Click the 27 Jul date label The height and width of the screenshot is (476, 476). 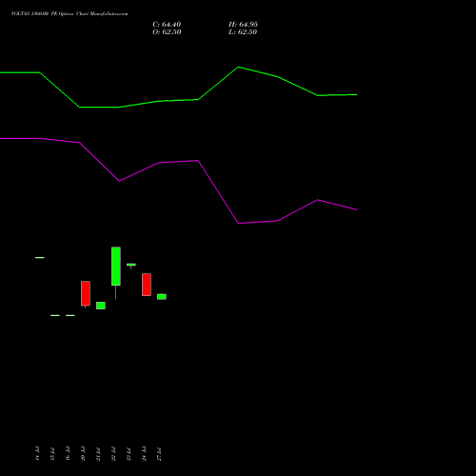[x=159, y=453]
